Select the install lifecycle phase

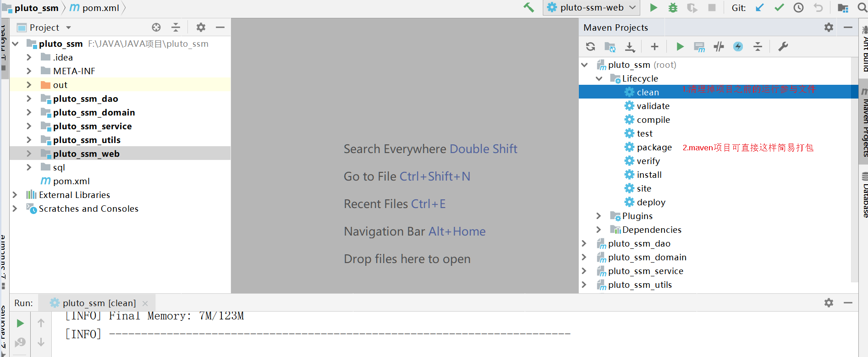pos(649,175)
